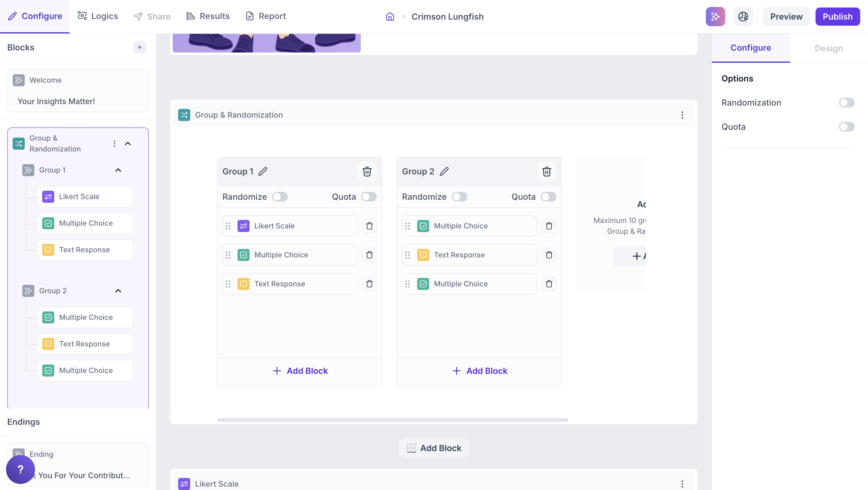The image size is (868, 490).
Task: Turn on Quota toggle for Group 1
Action: [369, 197]
